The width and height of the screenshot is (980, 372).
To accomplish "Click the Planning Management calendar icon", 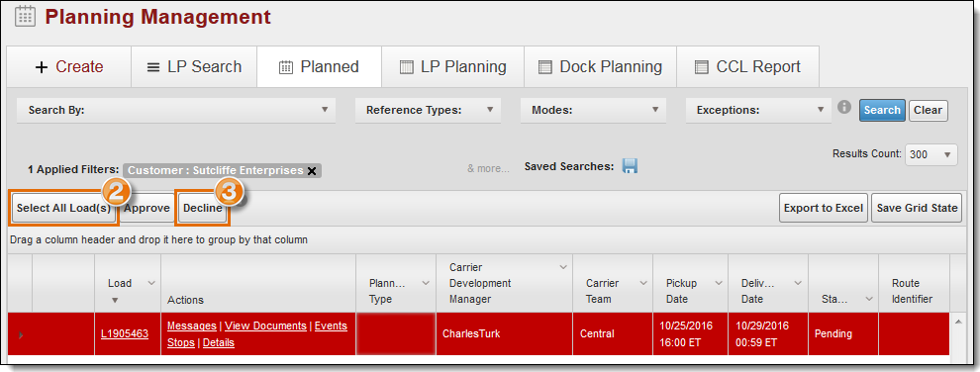I will tap(25, 16).
